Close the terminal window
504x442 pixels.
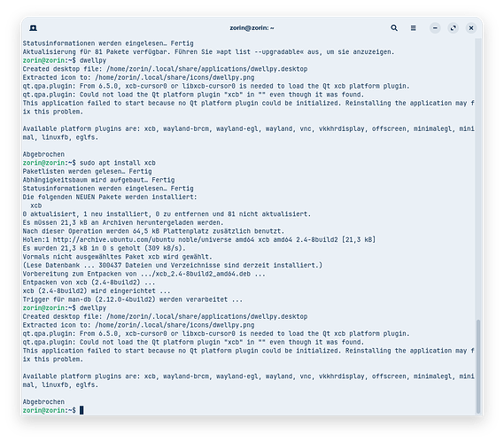(x=471, y=28)
